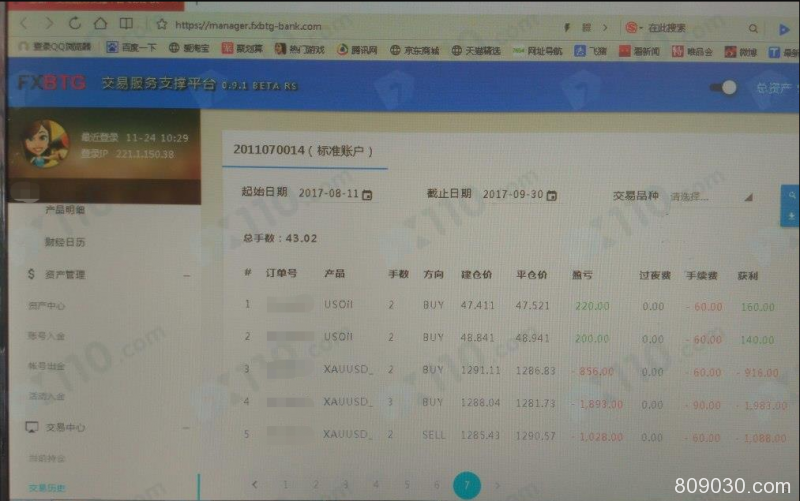Open 当前持仓 menu item

point(46,459)
